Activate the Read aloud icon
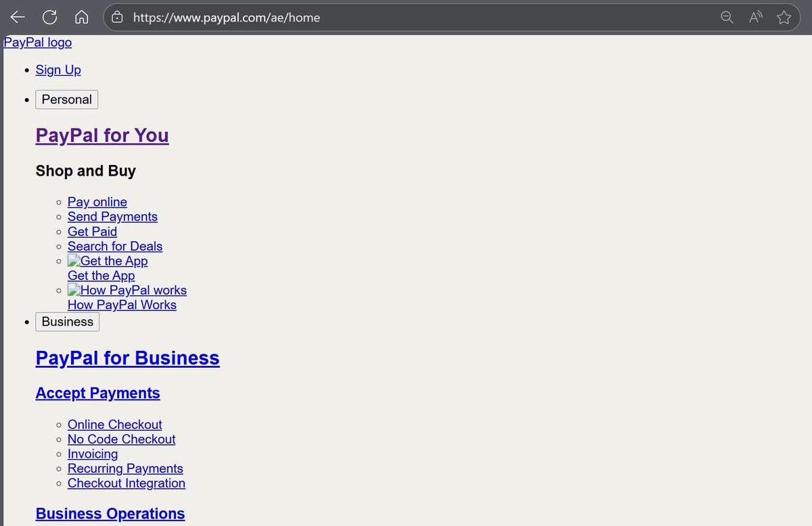This screenshot has width=812, height=526. (x=756, y=18)
